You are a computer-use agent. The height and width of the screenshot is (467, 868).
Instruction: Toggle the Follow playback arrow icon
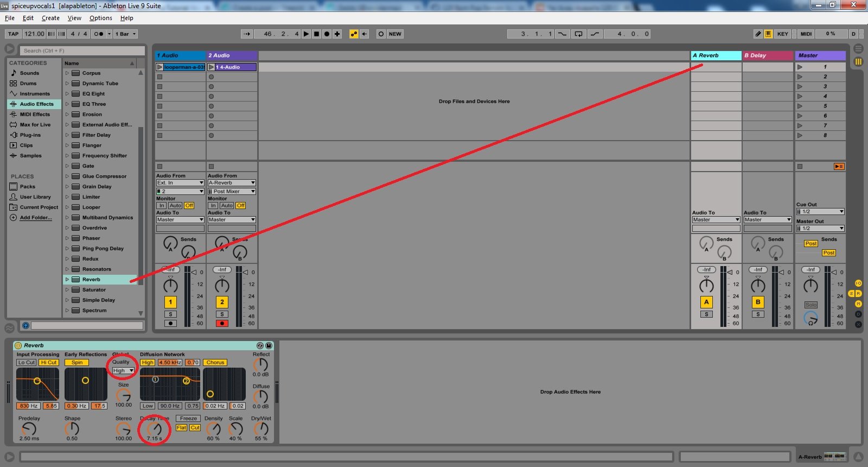pos(247,34)
